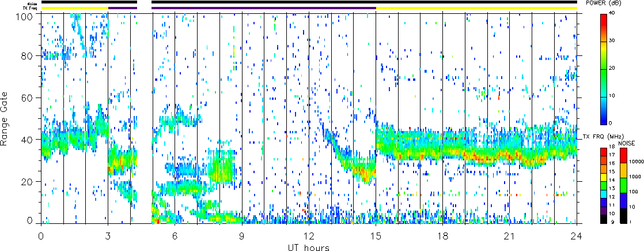Click the vertical gridline at UT hour 12
This screenshot has width=644, height=251.
click(309, 118)
